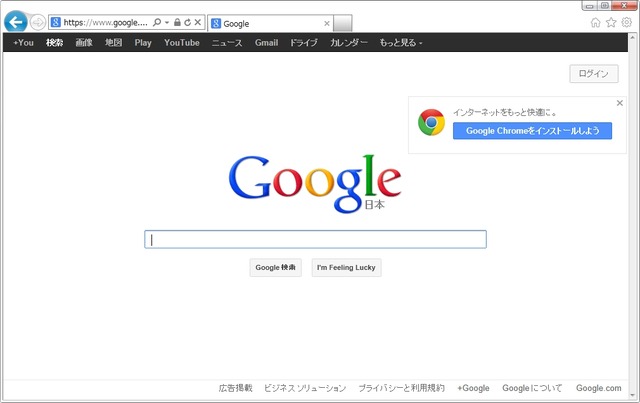
Task: Open 広告掲載 footer link
Action: (x=236, y=388)
